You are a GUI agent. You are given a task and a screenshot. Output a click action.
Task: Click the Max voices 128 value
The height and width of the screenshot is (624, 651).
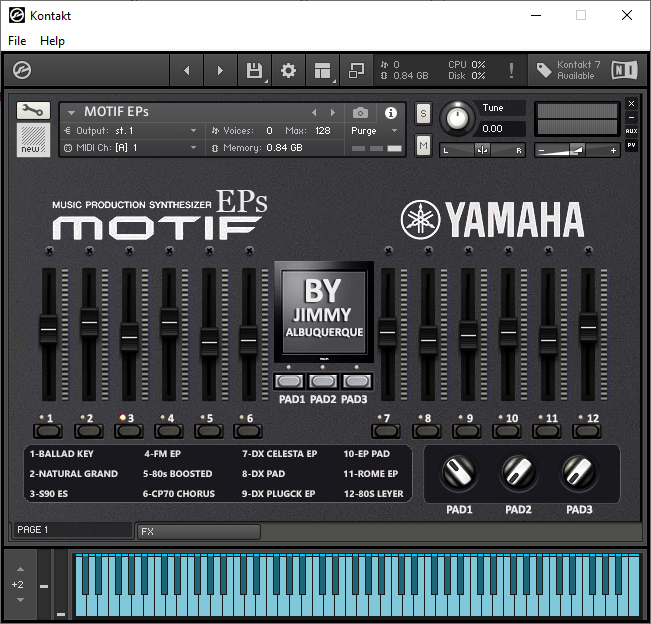click(x=323, y=131)
